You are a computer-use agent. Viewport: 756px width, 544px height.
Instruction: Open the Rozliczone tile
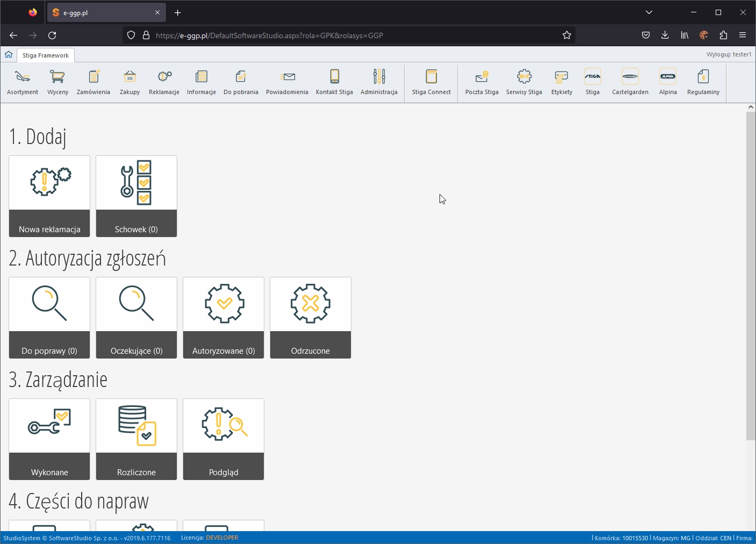click(136, 439)
